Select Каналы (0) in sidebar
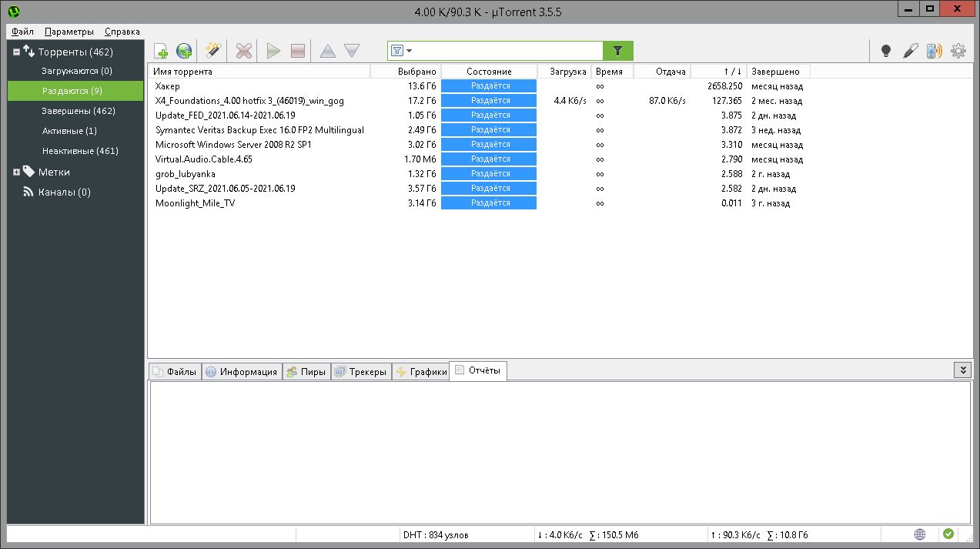This screenshot has width=980, height=549. click(x=64, y=192)
